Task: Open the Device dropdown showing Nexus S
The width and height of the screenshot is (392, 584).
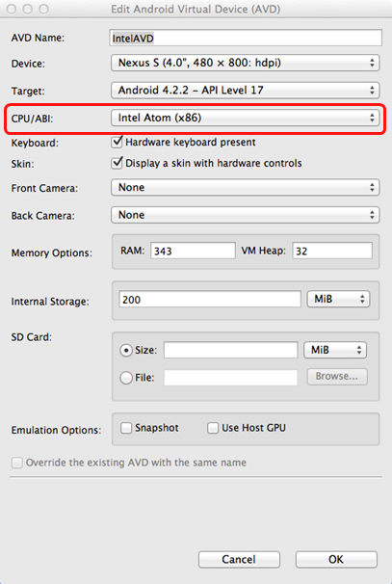Action: click(x=245, y=63)
